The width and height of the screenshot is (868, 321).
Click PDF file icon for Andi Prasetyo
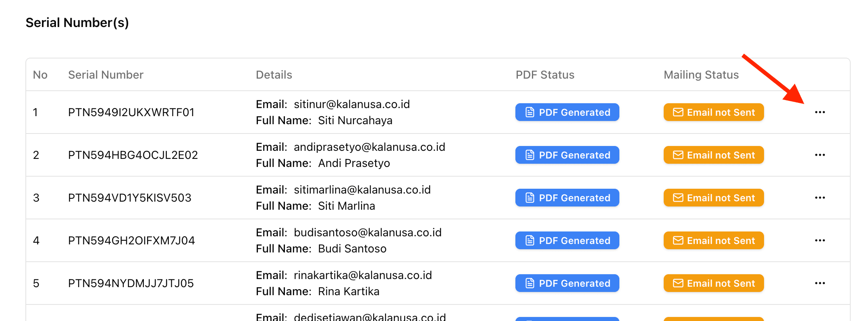pyautogui.click(x=530, y=155)
